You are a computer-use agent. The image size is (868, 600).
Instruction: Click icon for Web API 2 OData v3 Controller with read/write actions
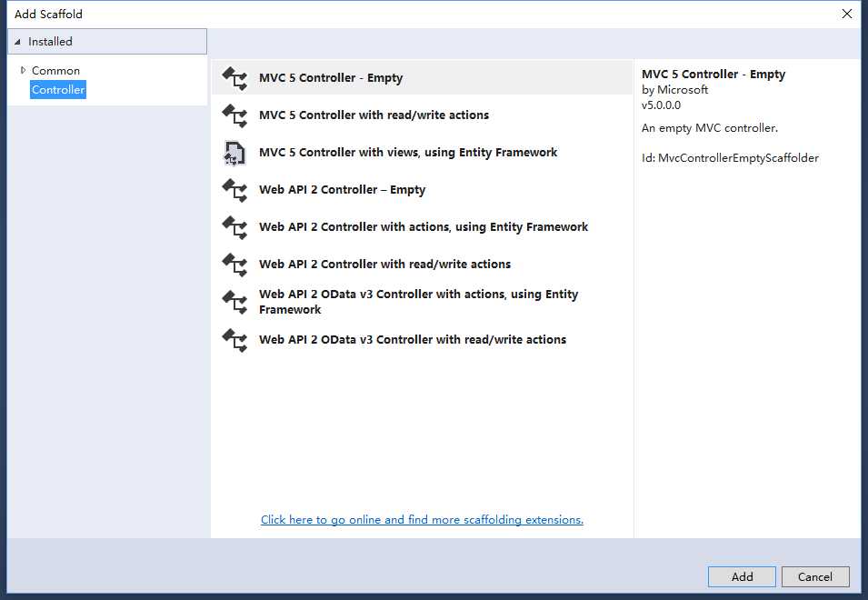(234, 340)
